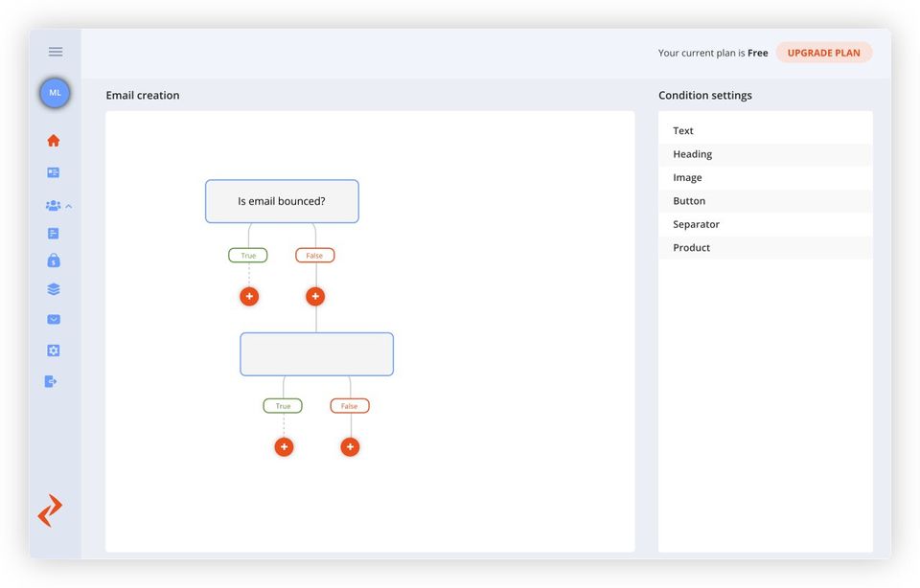
Task: Select the empty condition node
Action: [x=316, y=354]
